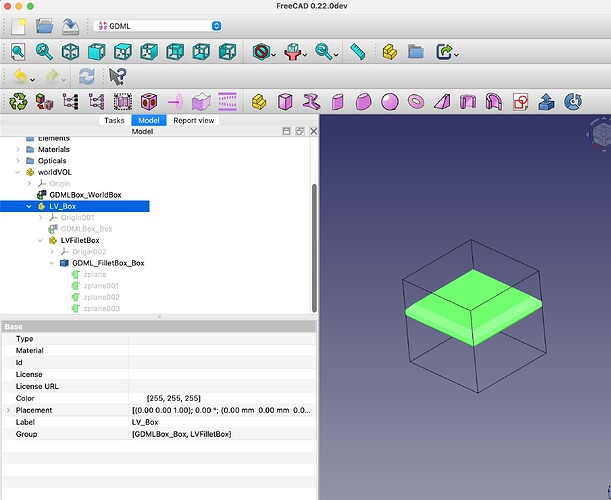Add a GDML cylinder tube solid
Viewport: 611px width, 500px height.
tap(337, 102)
